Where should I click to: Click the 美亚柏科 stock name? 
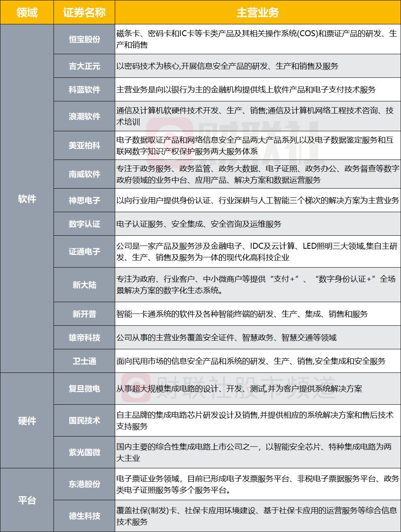84,145
